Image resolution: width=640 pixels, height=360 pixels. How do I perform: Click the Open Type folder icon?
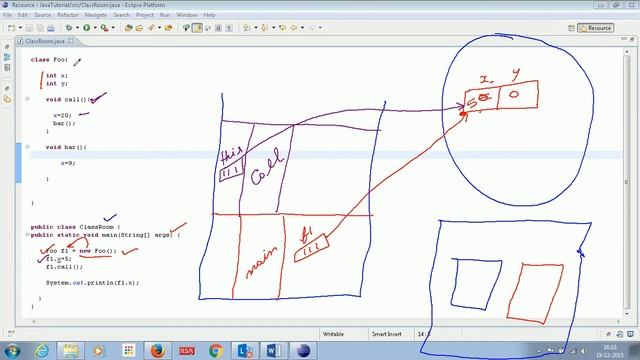click(x=168, y=28)
